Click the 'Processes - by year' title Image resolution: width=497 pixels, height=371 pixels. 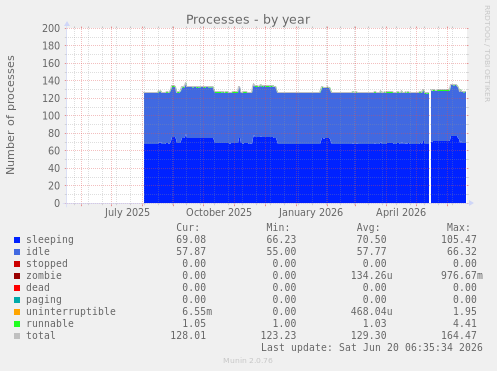tap(248, 20)
